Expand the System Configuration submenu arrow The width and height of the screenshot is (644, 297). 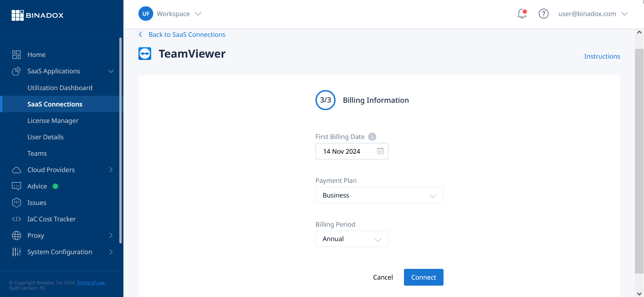click(111, 252)
